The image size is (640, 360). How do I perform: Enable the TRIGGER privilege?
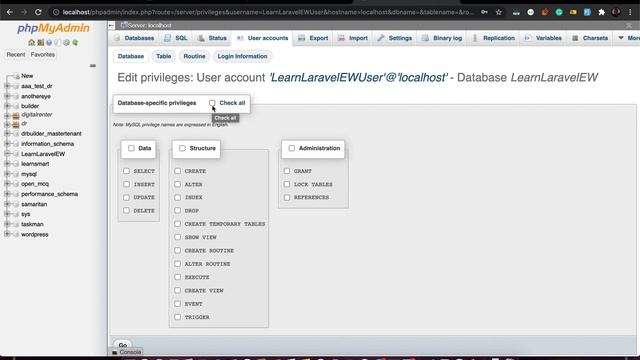coord(178,317)
